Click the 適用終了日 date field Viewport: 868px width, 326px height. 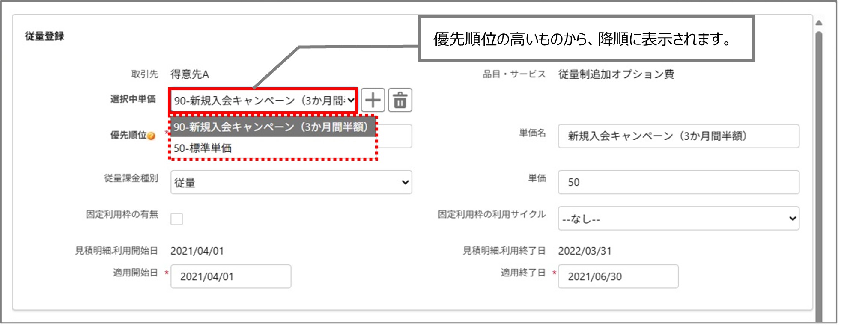618,276
